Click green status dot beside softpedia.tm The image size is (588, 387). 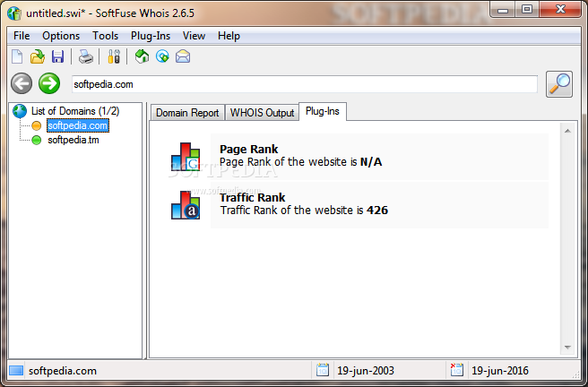click(37, 141)
